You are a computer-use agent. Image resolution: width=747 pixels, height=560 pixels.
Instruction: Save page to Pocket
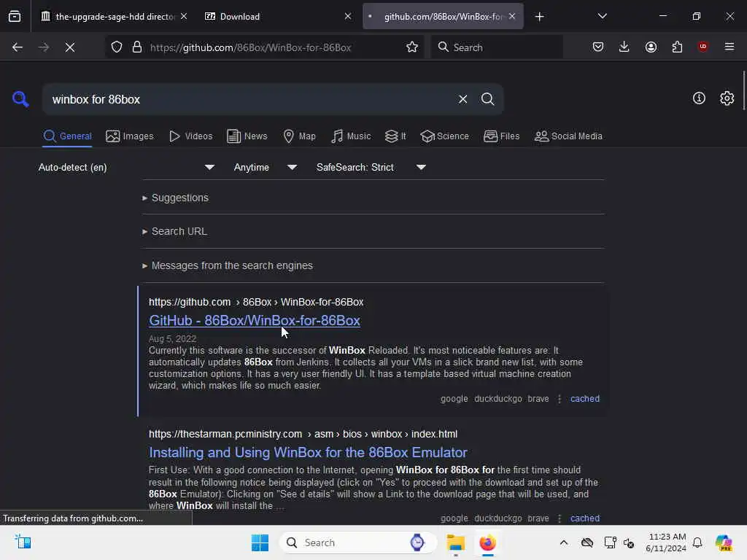[598, 47]
